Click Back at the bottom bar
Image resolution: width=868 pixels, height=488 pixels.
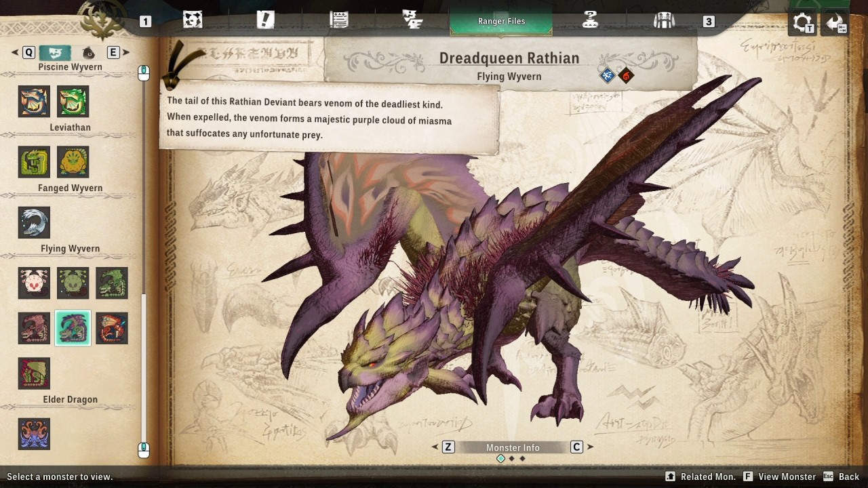pyautogui.click(x=841, y=476)
